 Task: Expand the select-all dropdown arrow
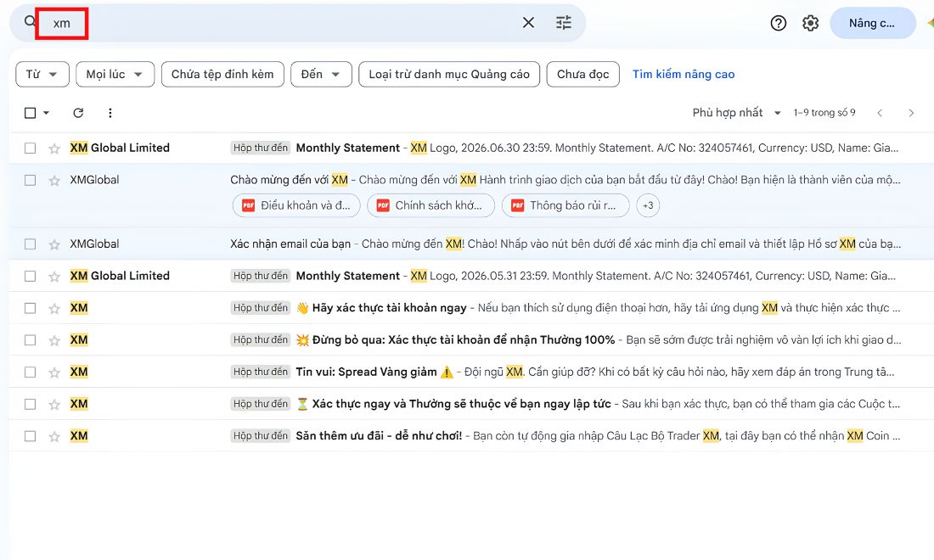(46, 113)
